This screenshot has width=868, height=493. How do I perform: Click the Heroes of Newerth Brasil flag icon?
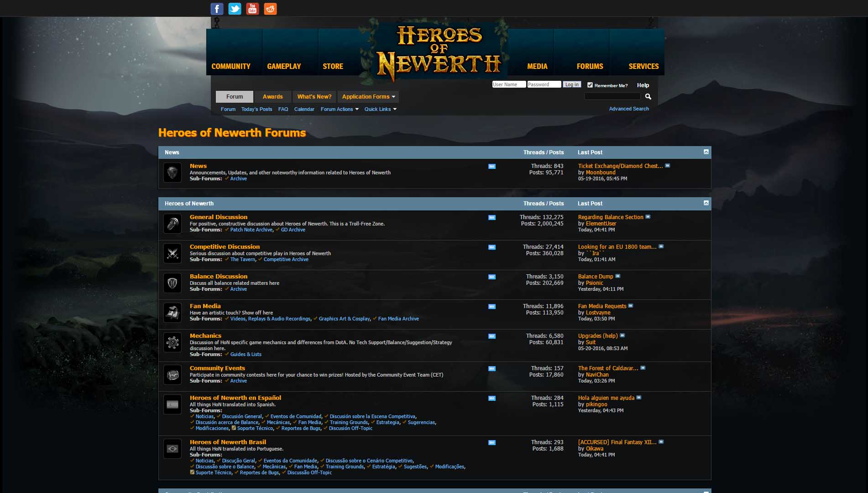coord(173,449)
